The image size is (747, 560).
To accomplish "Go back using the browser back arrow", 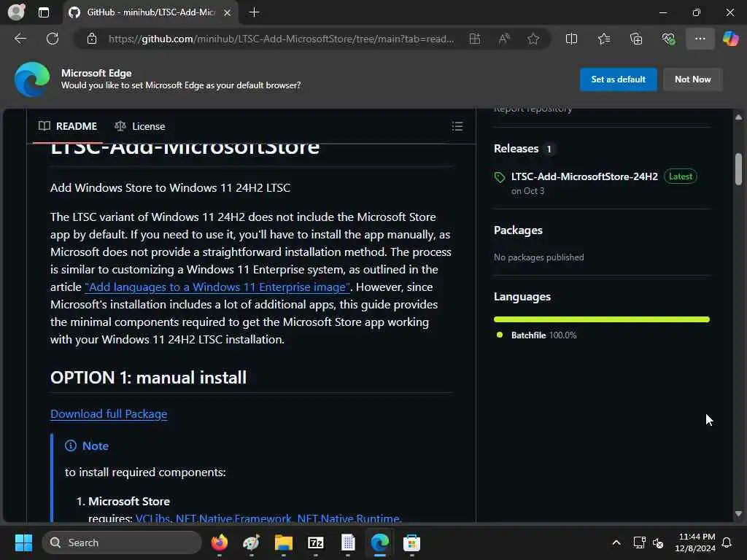I will click(x=20, y=39).
